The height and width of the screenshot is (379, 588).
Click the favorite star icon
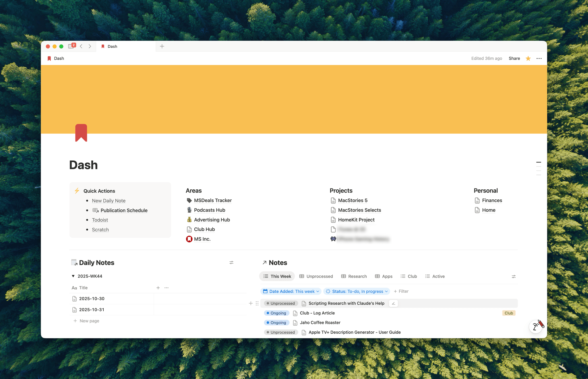[x=528, y=59]
